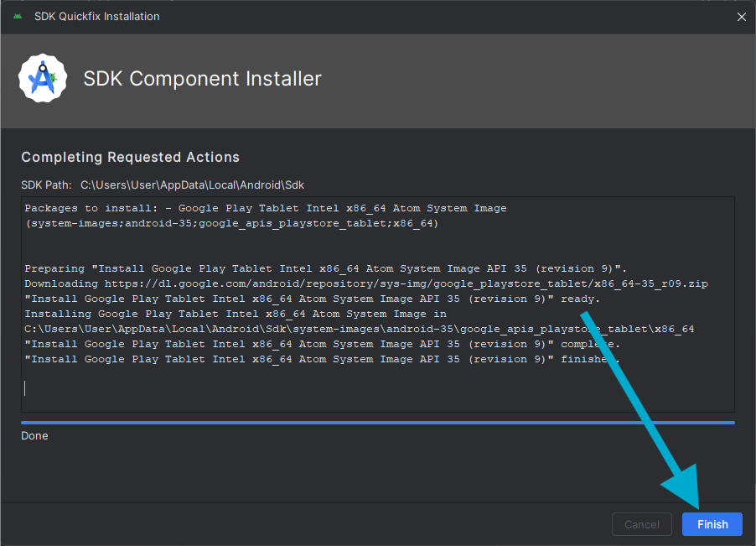The height and width of the screenshot is (546, 756).
Task: Click the SDK Component Installer heading
Action: point(202,79)
